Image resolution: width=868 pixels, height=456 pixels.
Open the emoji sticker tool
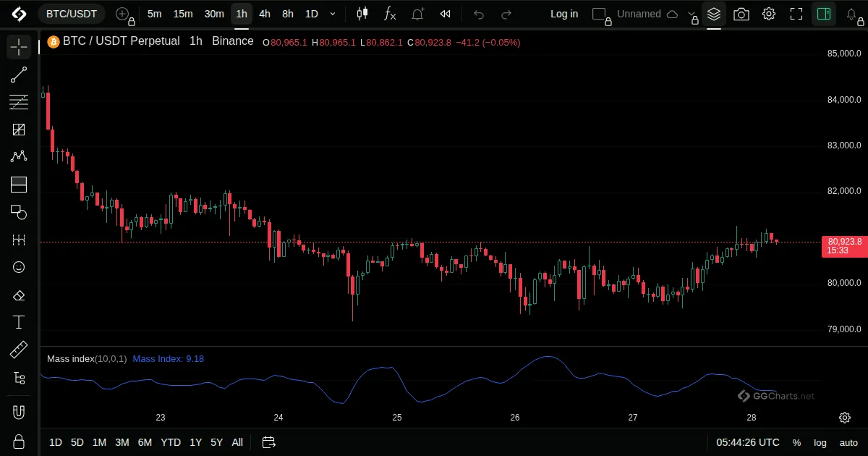pos(19,267)
